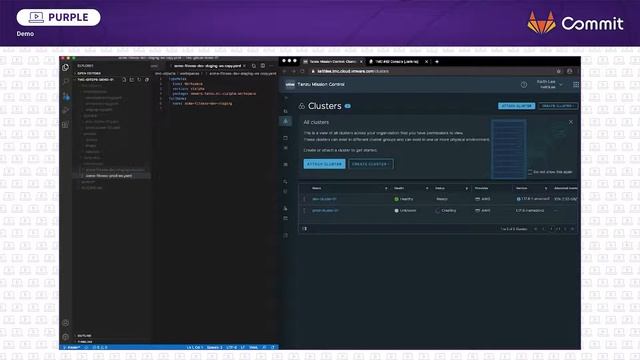
Task: Open first cluster name link in table
Action: [324, 199]
